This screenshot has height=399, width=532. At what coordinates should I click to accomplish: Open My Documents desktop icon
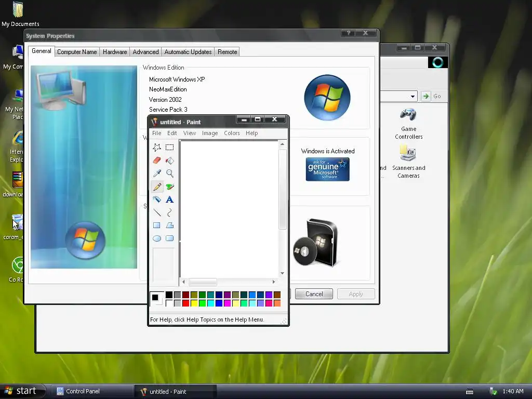pos(20,14)
